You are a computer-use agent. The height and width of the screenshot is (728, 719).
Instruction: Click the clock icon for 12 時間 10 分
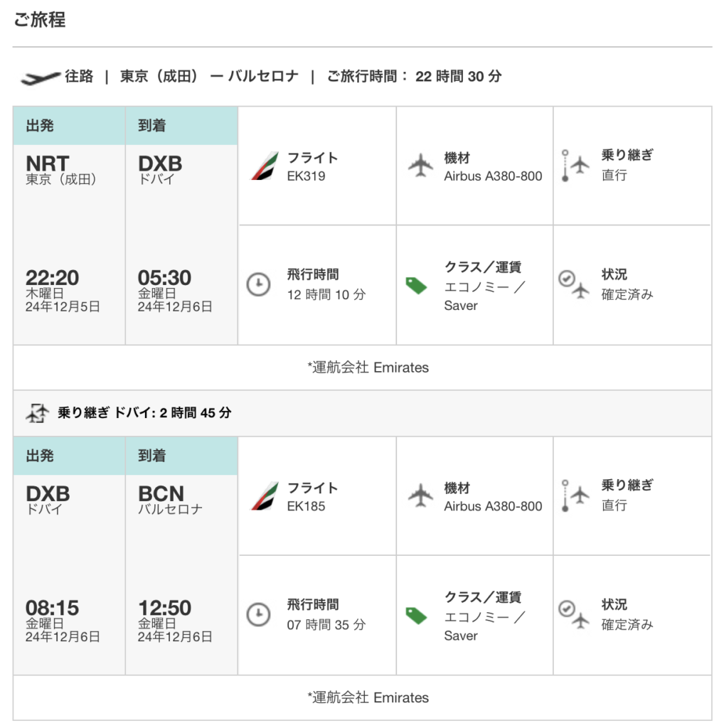(258, 284)
